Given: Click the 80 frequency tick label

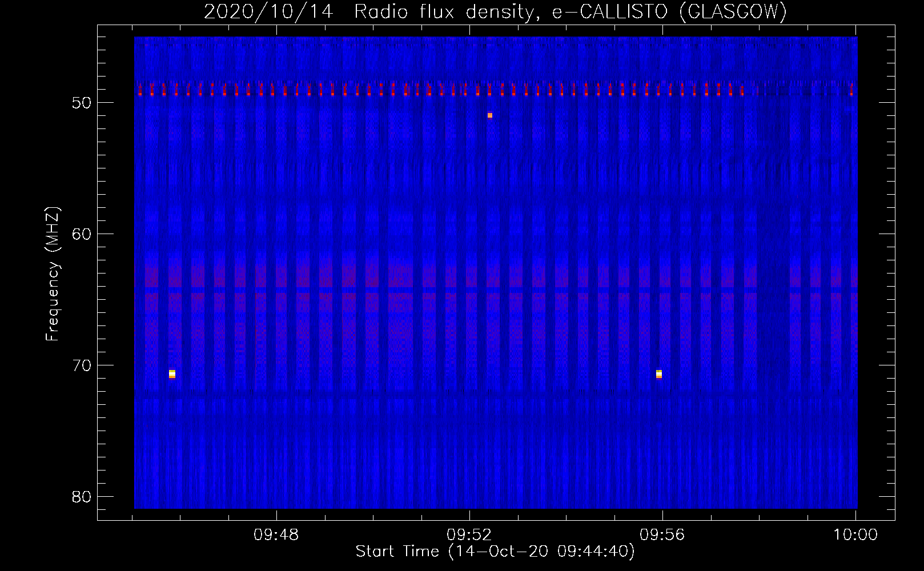Looking at the screenshot, I should 82,497.
